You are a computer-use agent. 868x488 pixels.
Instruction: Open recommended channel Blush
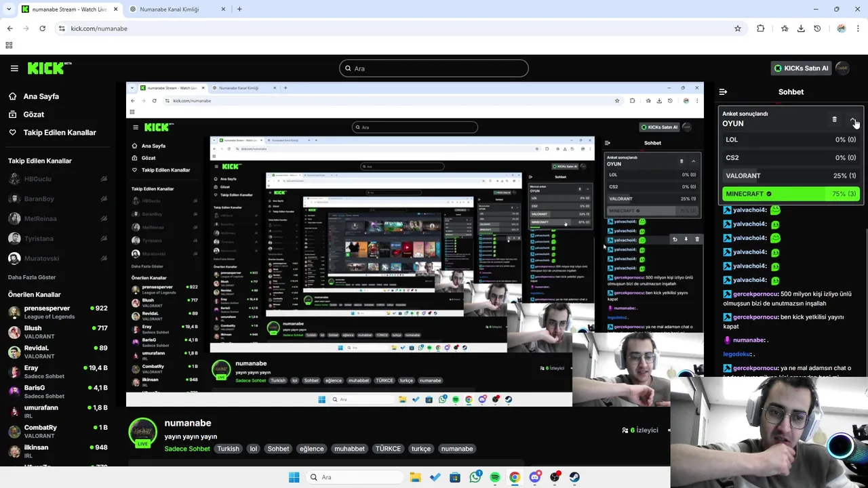(58, 331)
